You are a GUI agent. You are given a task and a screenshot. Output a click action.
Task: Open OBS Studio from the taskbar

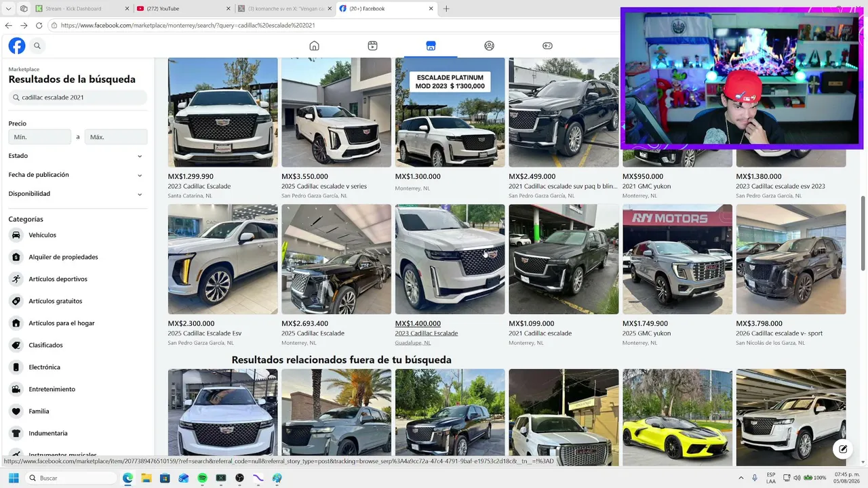tap(239, 478)
